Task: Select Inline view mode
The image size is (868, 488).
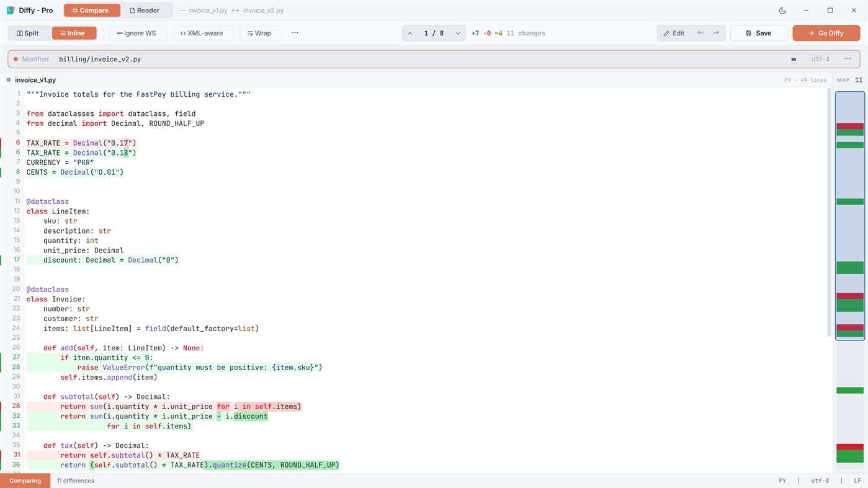Action: click(x=74, y=33)
